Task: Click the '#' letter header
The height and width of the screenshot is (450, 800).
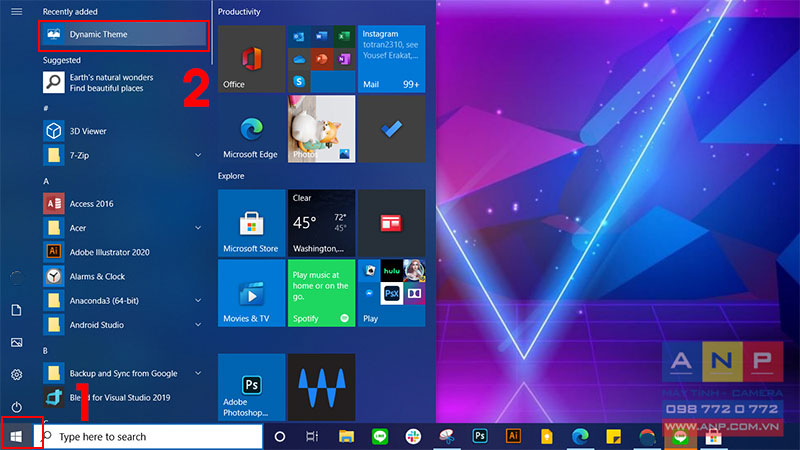Action: point(46,108)
